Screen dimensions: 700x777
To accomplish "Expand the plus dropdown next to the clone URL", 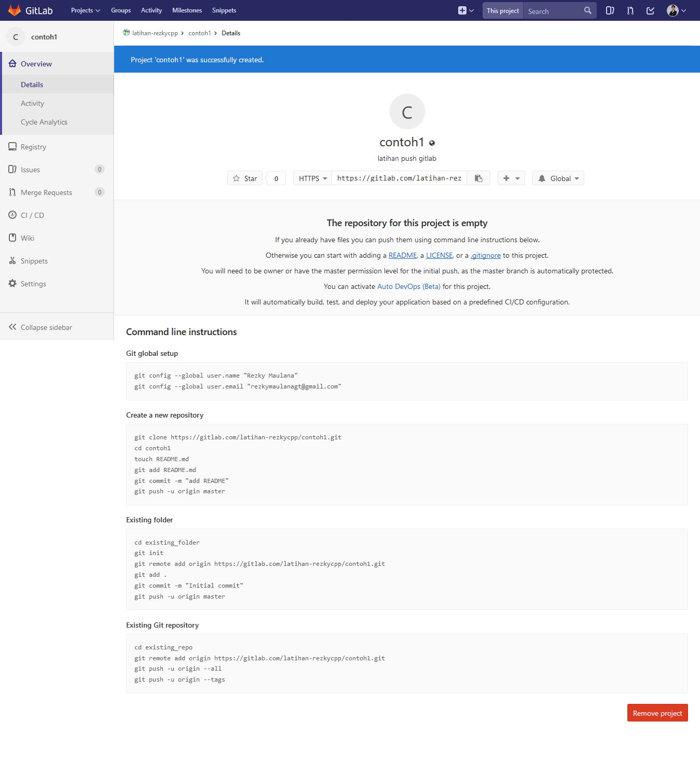I will click(x=511, y=178).
